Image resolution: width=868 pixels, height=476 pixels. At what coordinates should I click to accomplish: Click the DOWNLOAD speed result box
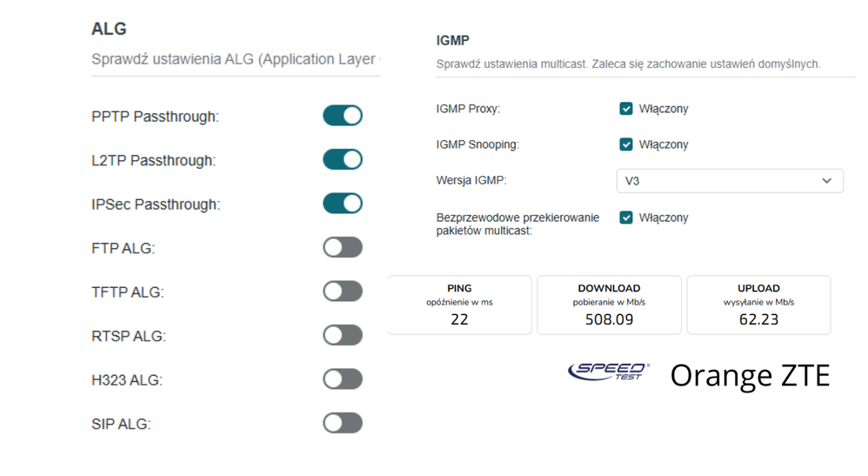pos(609,305)
